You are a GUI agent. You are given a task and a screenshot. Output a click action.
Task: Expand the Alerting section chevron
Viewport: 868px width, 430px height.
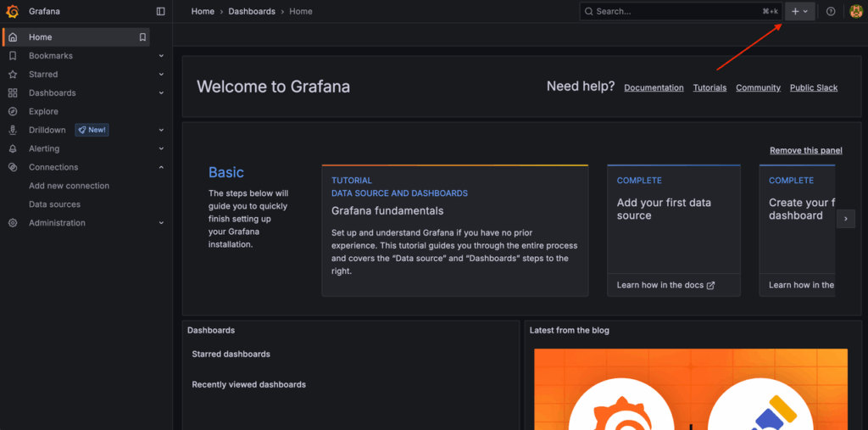161,148
